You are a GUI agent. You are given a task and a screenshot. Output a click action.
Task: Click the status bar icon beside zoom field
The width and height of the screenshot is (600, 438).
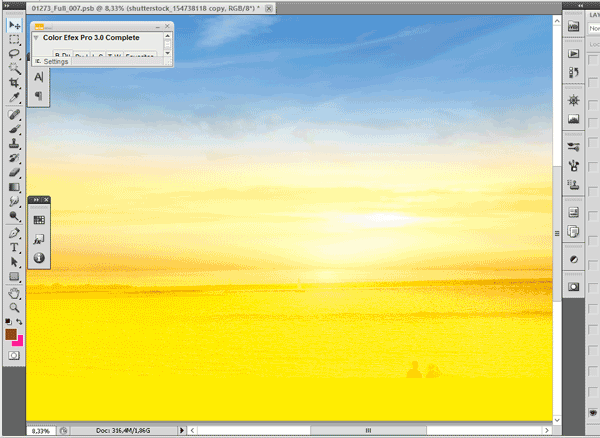pyautogui.click(x=63, y=431)
